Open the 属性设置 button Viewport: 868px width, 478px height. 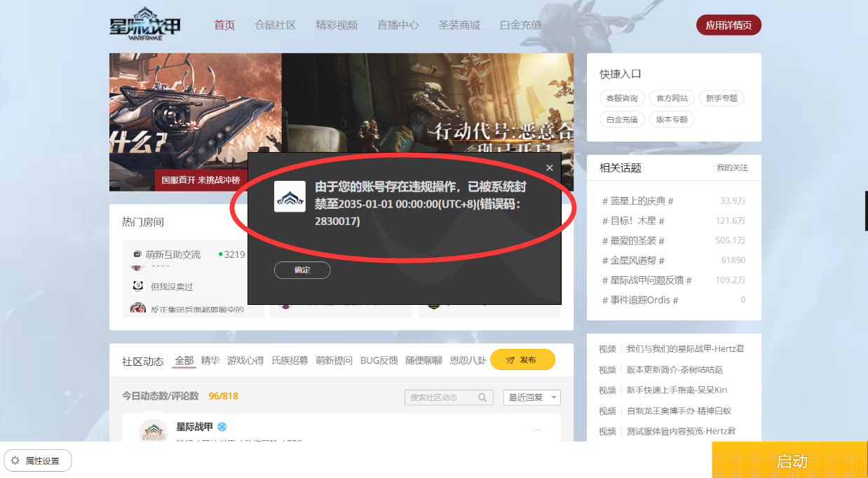(x=38, y=460)
